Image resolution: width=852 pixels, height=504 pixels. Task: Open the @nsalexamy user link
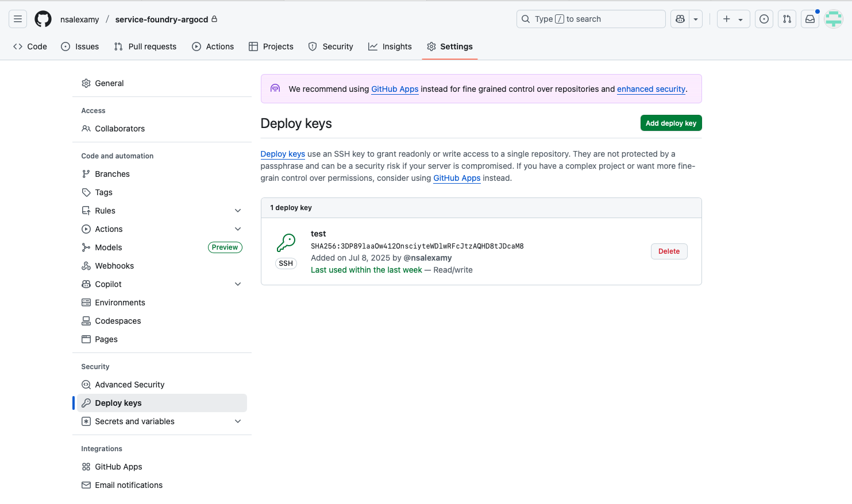427,258
